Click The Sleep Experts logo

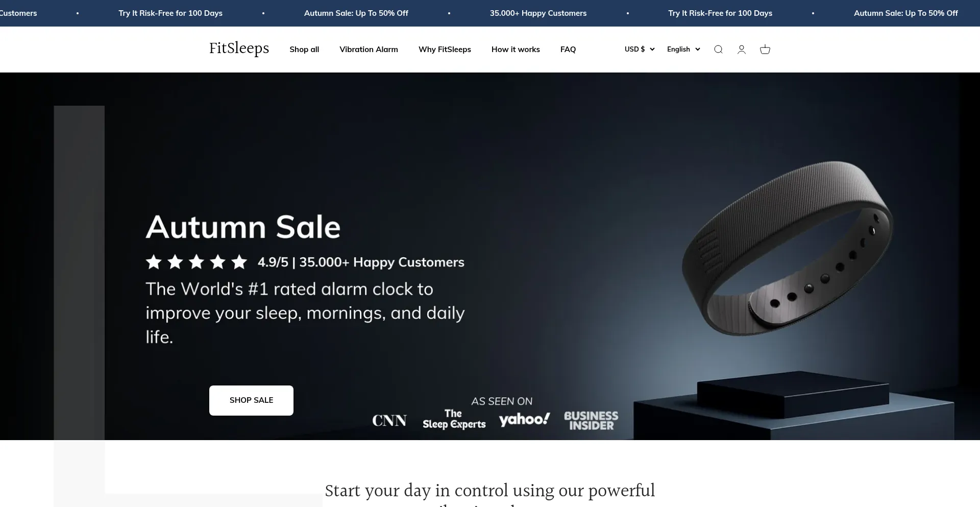click(x=454, y=419)
